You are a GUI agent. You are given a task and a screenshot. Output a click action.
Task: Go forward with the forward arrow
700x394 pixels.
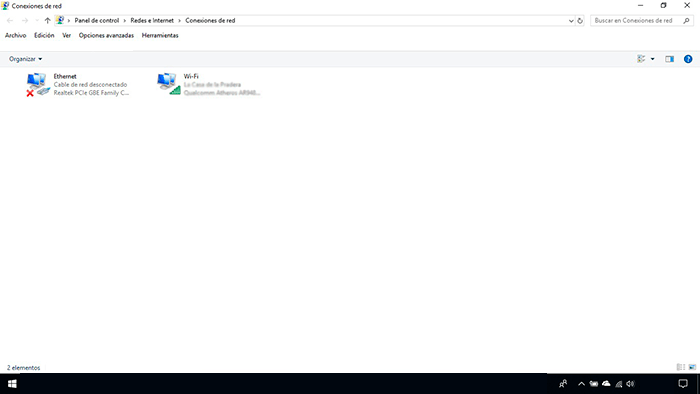tap(25, 21)
